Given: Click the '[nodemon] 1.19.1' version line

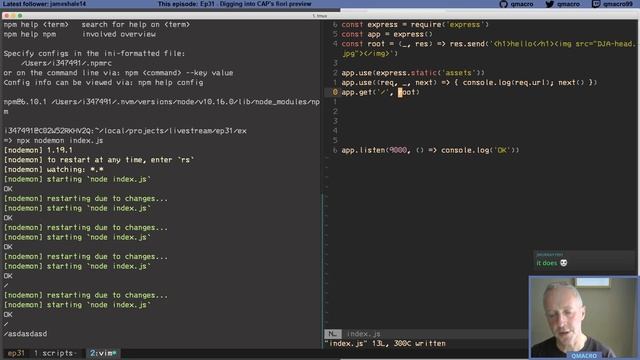Looking at the screenshot, I should [38, 150].
